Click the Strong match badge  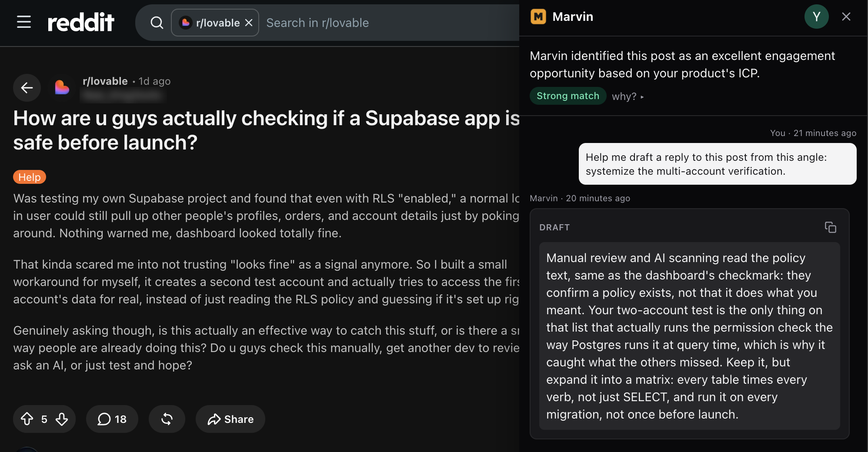coord(568,96)
